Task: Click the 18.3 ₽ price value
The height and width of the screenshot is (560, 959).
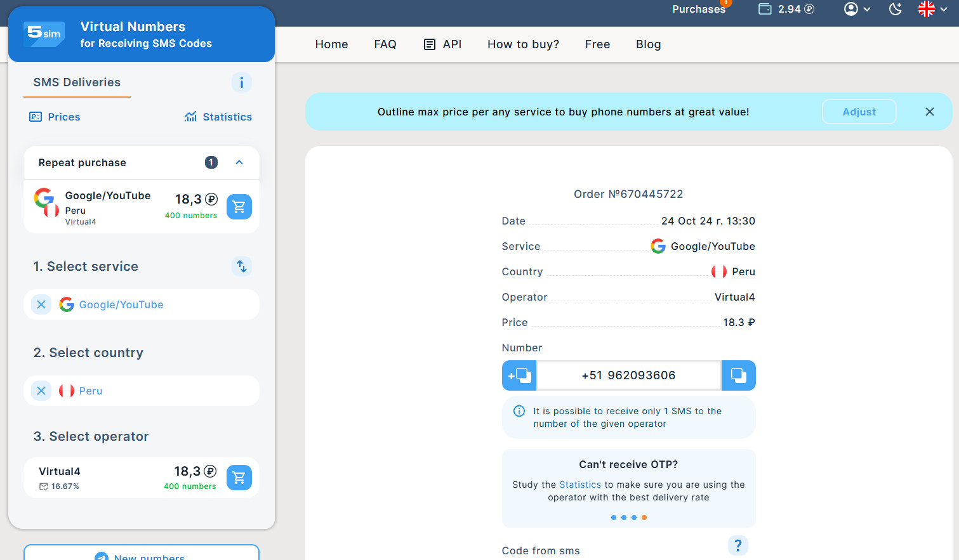Action: coord(739,322)
